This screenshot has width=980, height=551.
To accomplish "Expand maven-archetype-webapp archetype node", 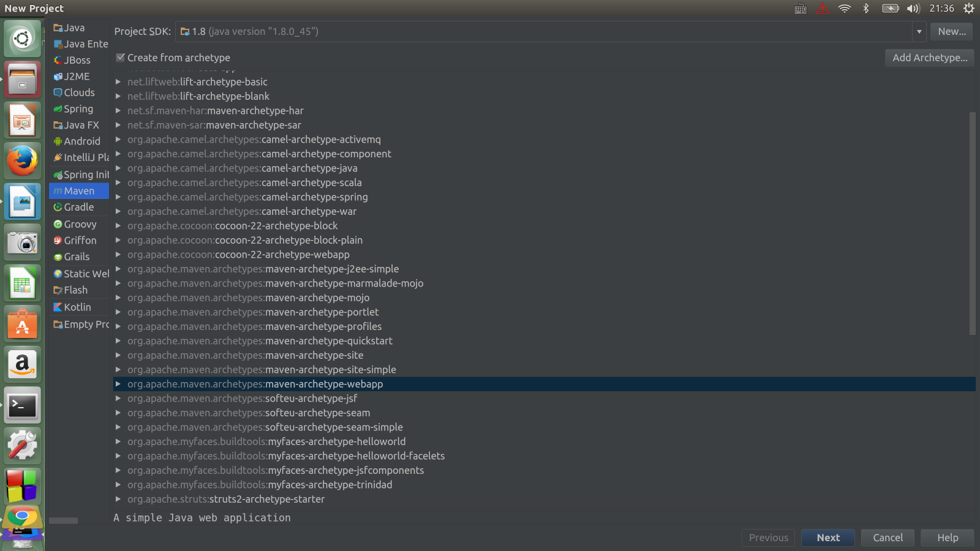I will tap(118, 384).
